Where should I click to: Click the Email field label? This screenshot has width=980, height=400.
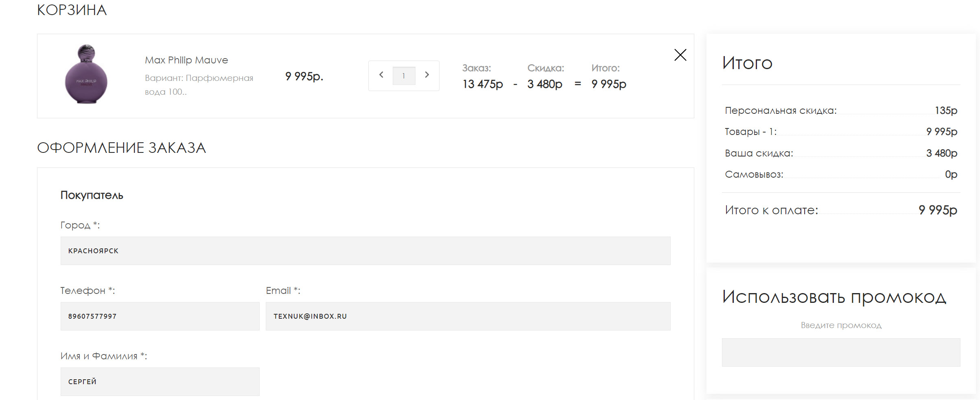(283, 291)
